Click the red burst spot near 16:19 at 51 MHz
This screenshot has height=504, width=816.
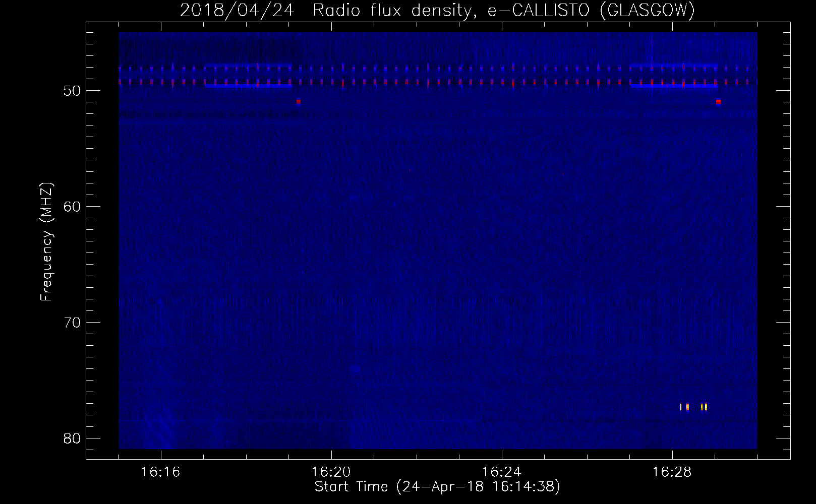[x=299, y=102]
